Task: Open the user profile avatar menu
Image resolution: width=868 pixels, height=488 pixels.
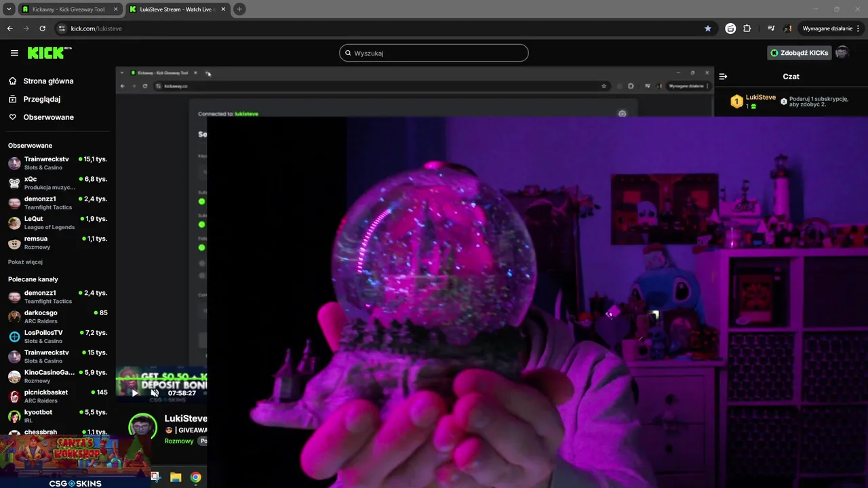Action: click(842, 53)
